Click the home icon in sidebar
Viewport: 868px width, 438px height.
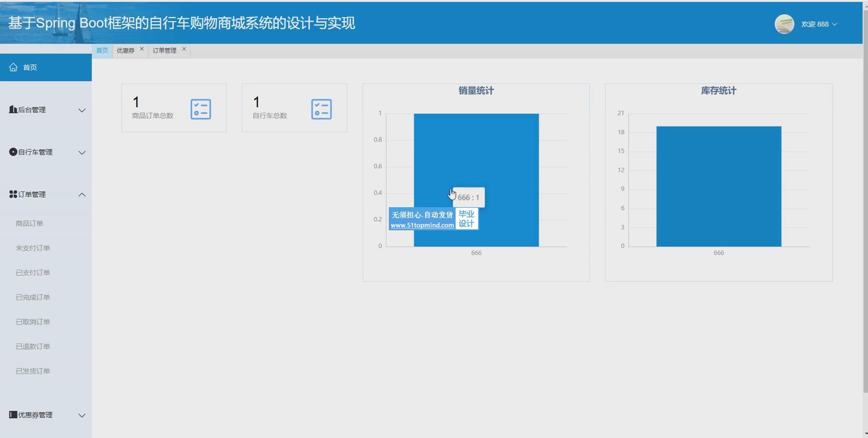[13, 67]
